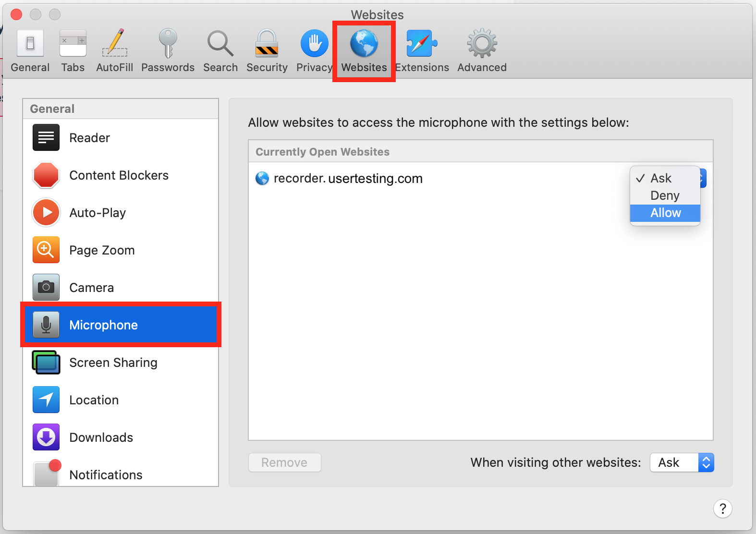Viewport: 756px width, 534px height.
Task: Open 'When visiting other websites' Ask dropdown
Action: click(x=682, y=462)
